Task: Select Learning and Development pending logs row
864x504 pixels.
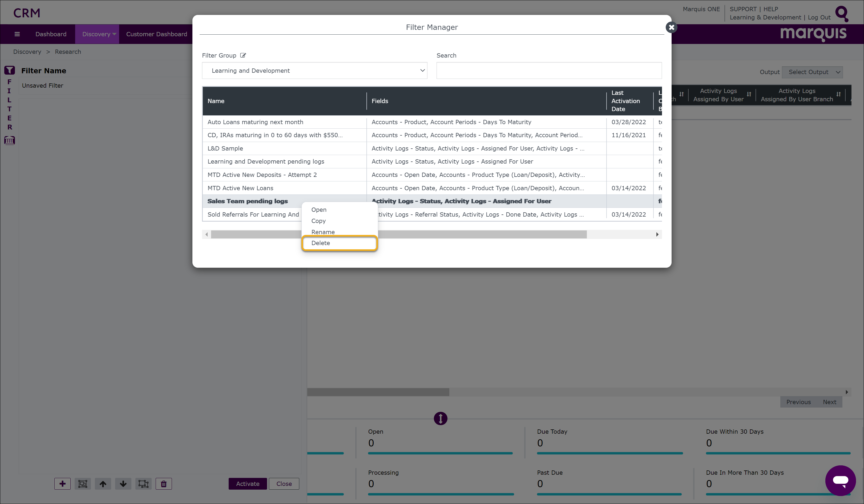Action: coord(432,161)
